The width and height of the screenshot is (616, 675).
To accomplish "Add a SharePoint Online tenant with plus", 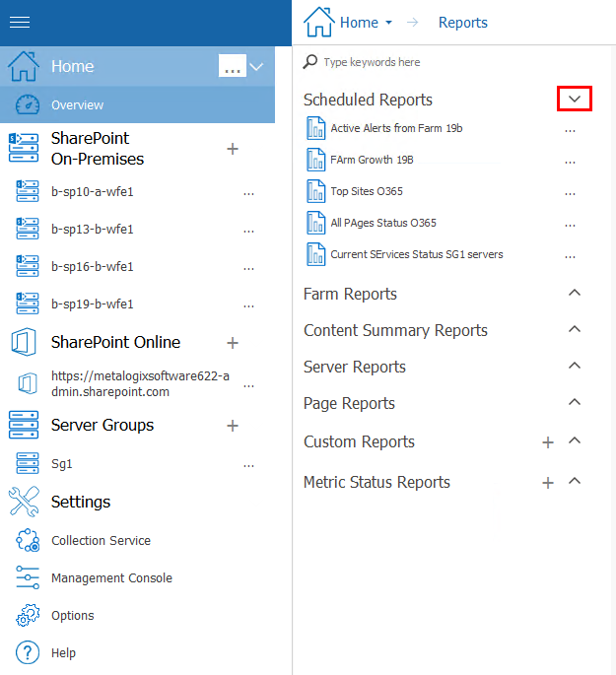I will [233, 343].
